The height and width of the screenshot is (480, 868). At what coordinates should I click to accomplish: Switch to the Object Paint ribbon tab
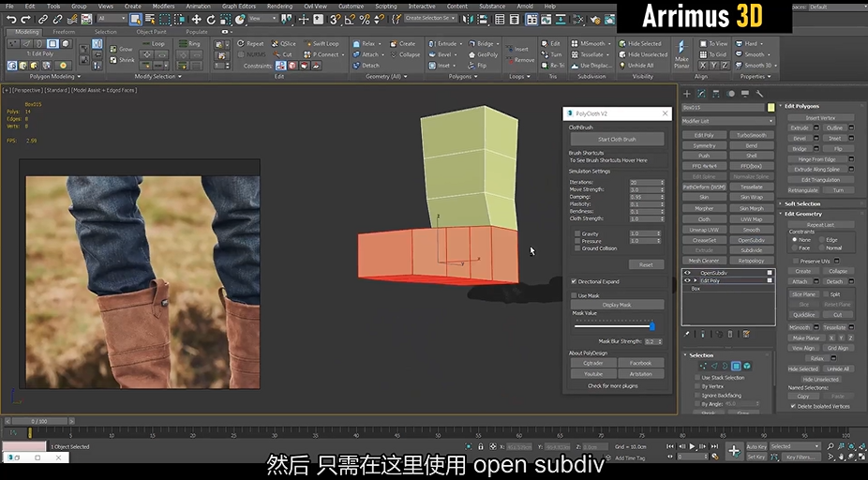151,32
